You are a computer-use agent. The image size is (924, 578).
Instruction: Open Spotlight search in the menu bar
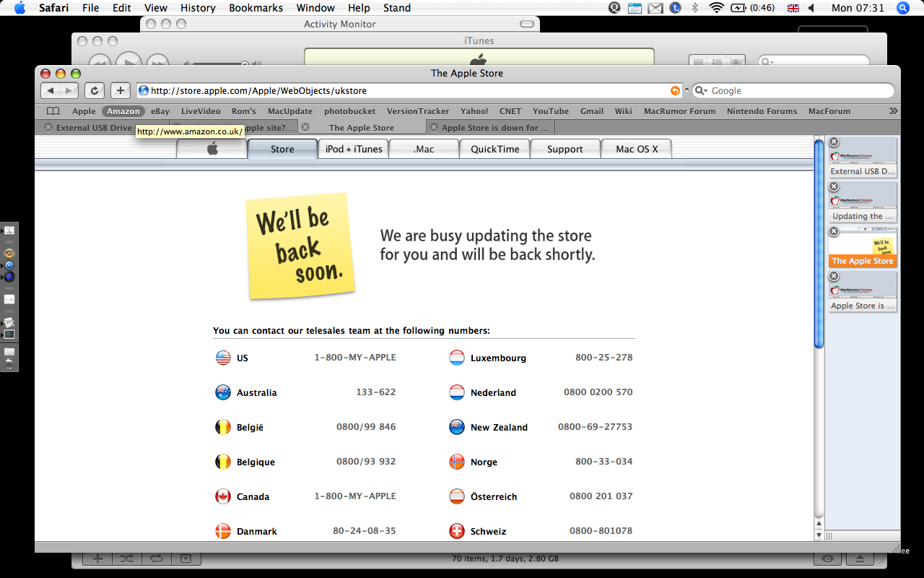(902, 8)
